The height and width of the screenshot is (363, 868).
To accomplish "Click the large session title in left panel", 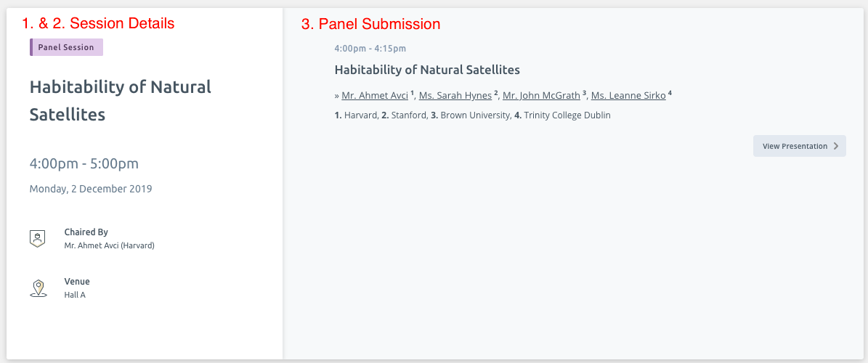I will pos(121,100).
